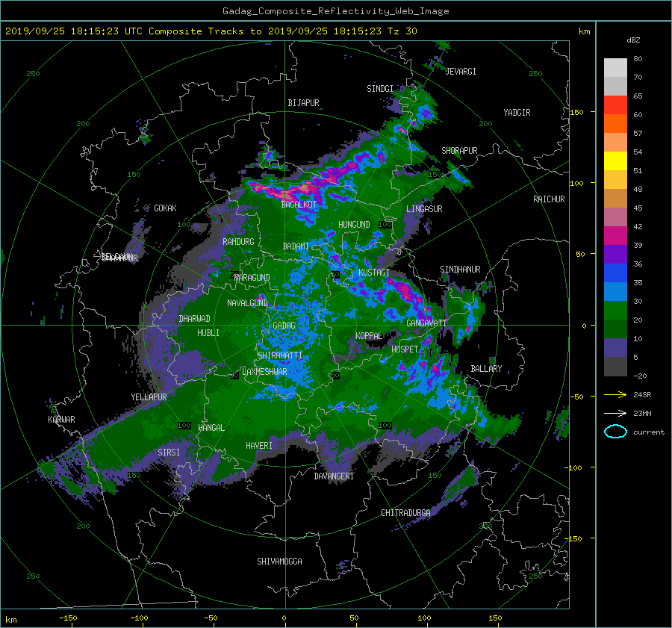Click the Gadag_Composite_Reflectivity_Web_Image title

click(335, 11)
